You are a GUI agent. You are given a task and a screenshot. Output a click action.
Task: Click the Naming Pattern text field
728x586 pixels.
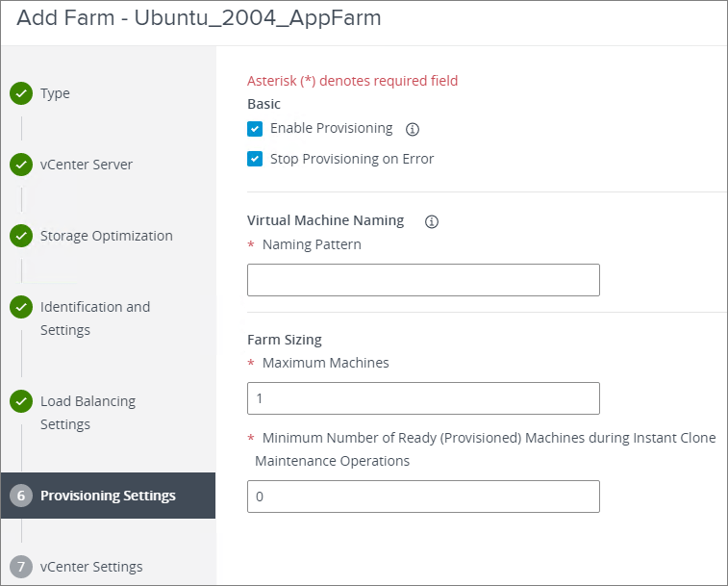coord(423,280)
